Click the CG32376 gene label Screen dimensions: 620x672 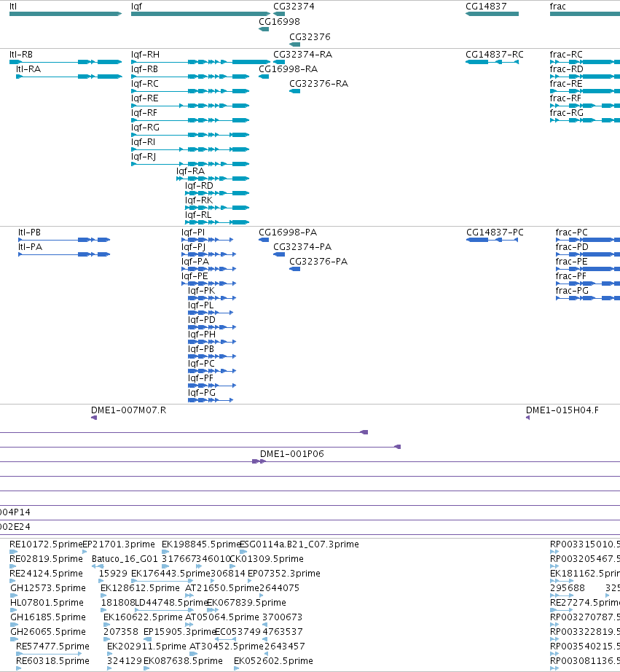pyautogui.click(x=310, y=37)
